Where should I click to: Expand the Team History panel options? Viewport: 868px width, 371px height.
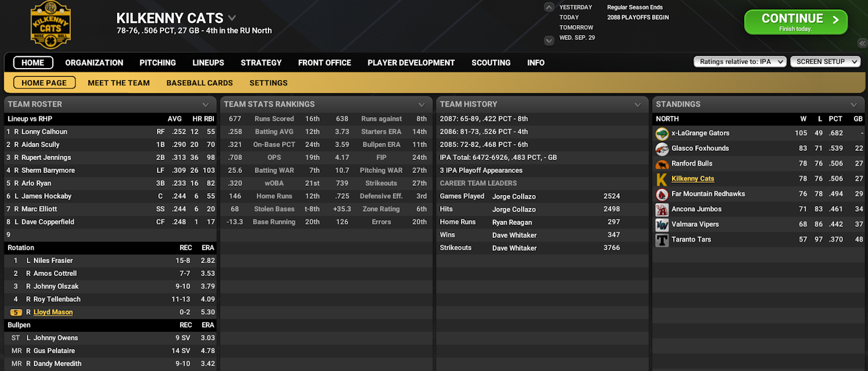click(638, 105)
